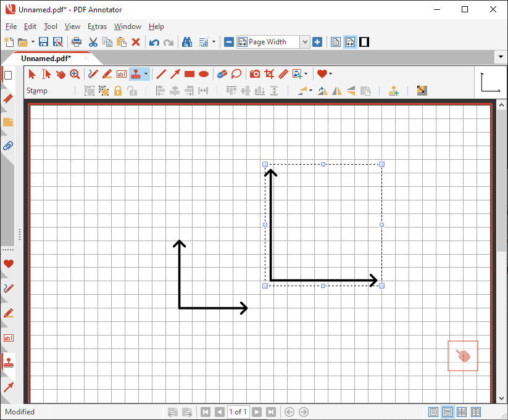Click the Print icon
508x420 pixels.
(x=77, y=42)
